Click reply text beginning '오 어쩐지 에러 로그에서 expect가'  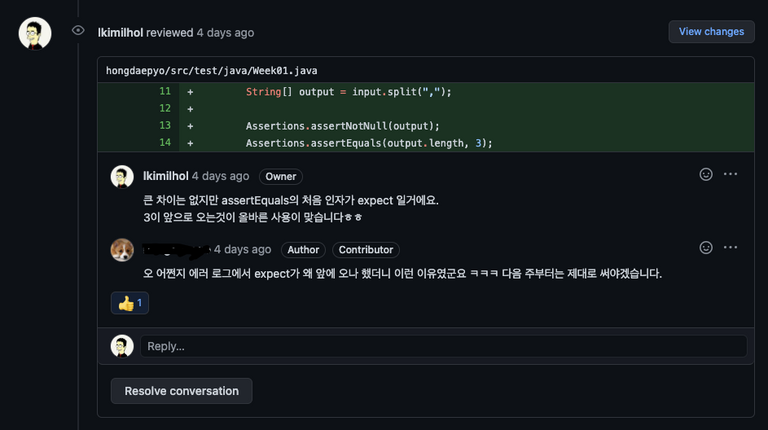pos(402,273)
